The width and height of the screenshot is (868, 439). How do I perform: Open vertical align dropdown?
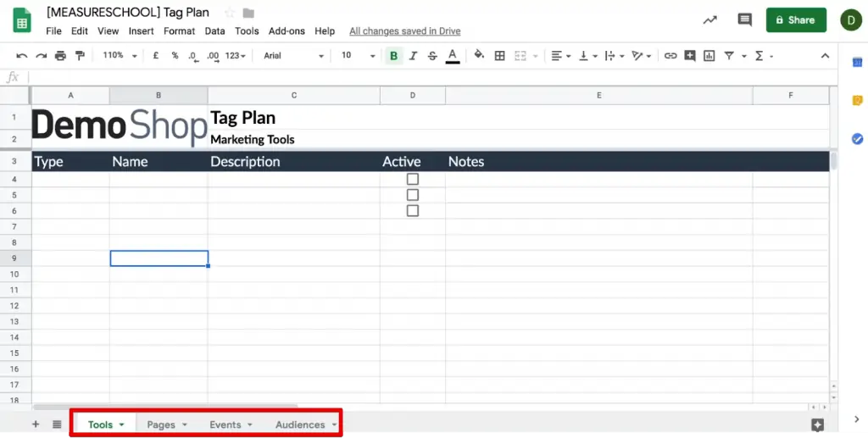588,55
